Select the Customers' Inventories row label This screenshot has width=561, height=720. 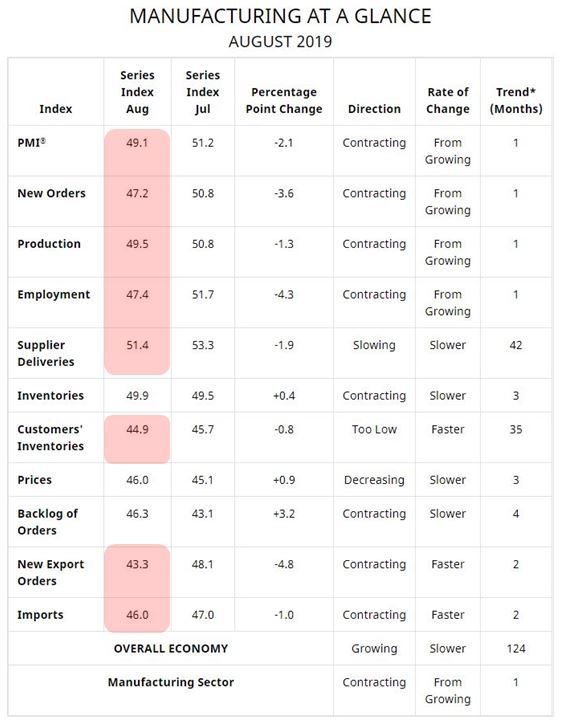[x=50, y=438]
